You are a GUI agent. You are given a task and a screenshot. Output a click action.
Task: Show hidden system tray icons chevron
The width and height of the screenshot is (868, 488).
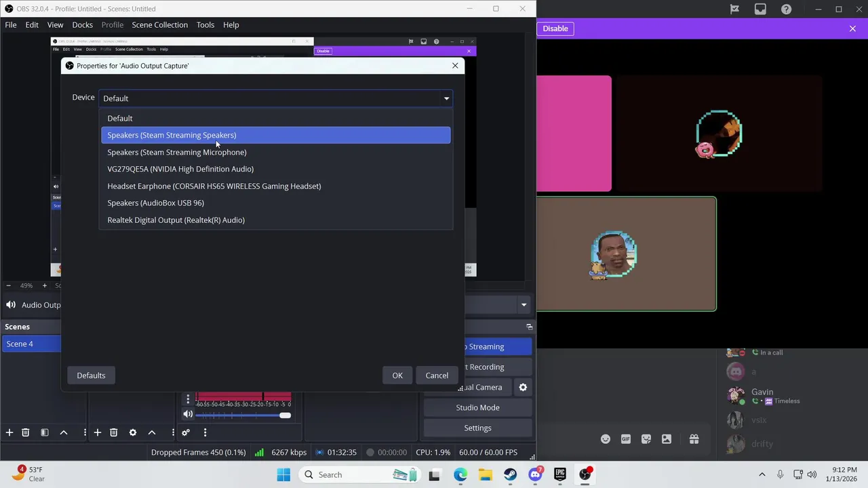tap(762, 474)
